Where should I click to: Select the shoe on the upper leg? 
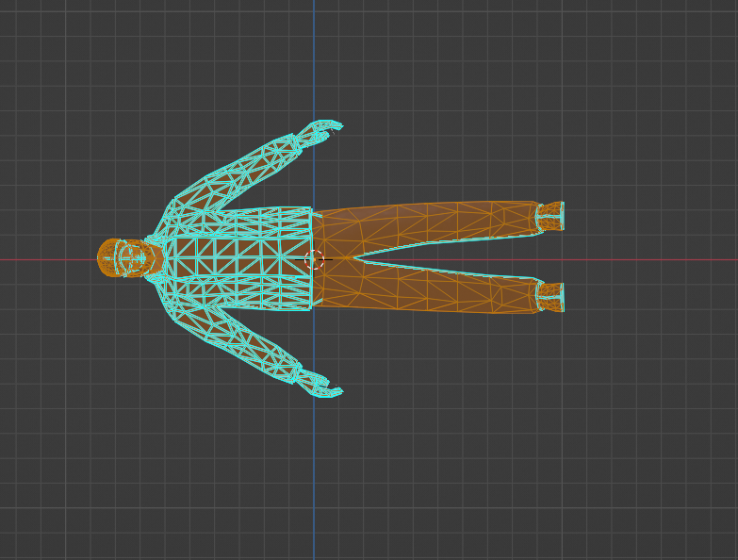[549, 216]
